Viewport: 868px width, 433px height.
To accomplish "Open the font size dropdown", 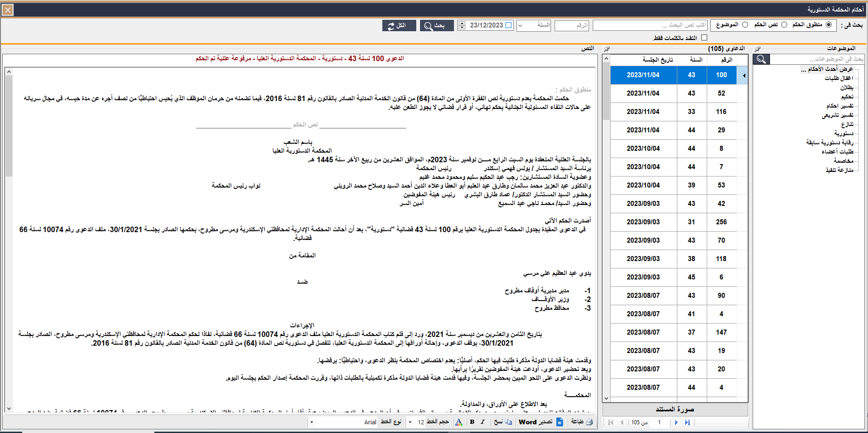I will click(x=410, y=422).
